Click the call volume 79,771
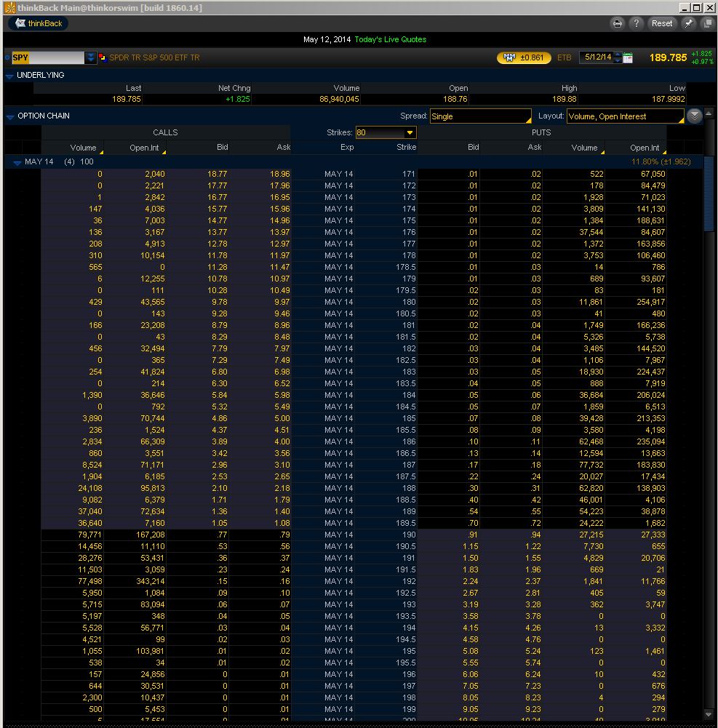 90,535
